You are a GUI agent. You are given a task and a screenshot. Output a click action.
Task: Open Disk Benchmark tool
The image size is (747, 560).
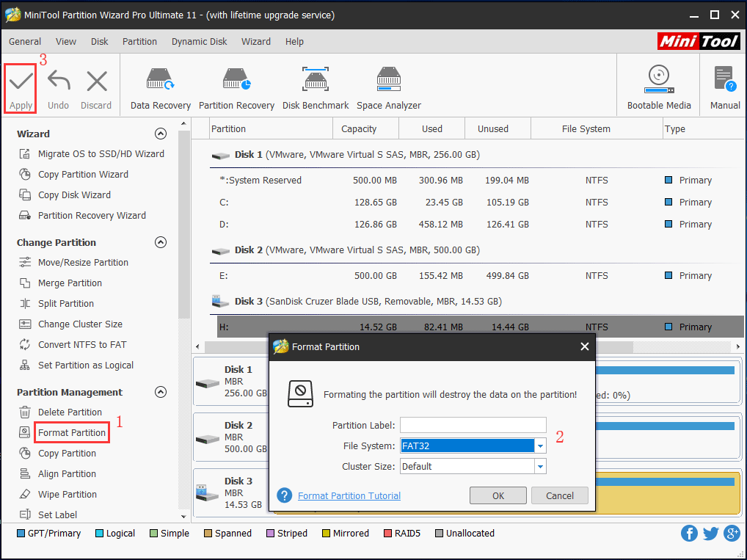(316, 81)
